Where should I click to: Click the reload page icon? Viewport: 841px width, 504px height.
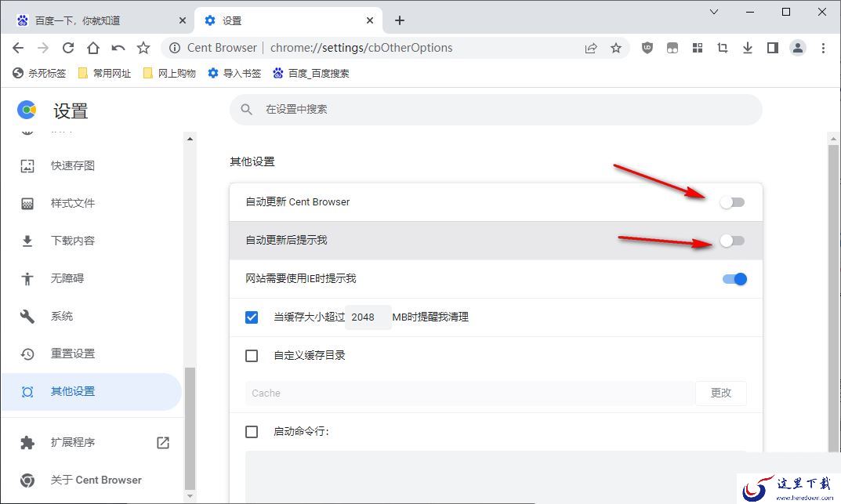(x=68, y=48)
